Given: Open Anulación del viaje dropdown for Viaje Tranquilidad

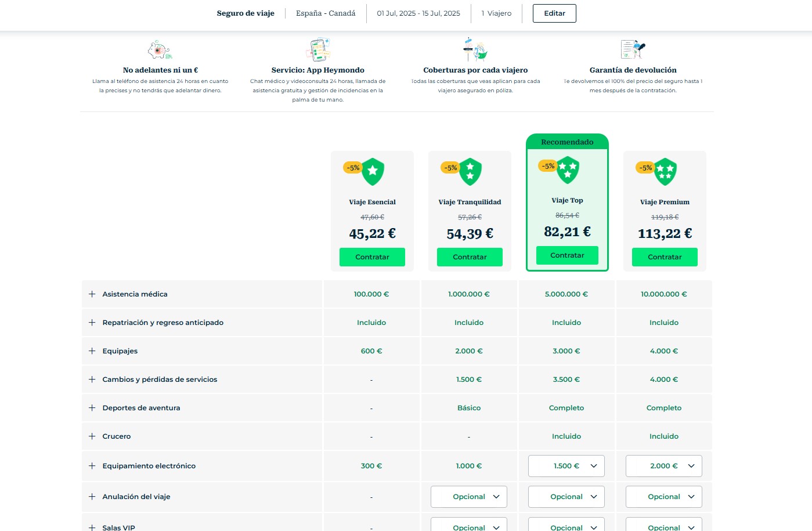Looking at the screenshot, I should pos(469,497).
